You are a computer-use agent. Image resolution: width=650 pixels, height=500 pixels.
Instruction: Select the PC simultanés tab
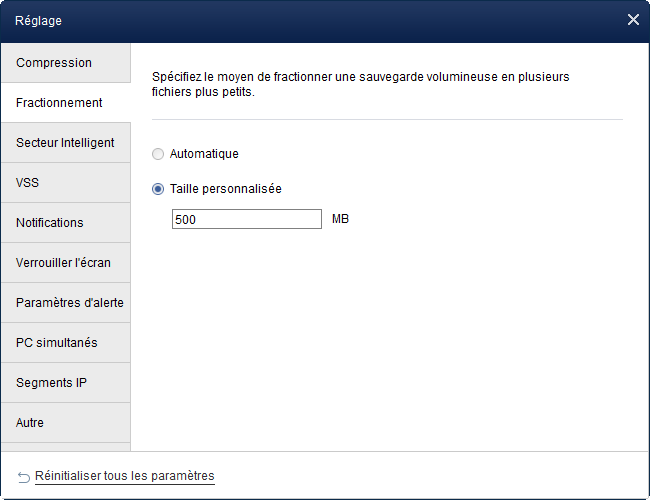click(x=65, y=343)
